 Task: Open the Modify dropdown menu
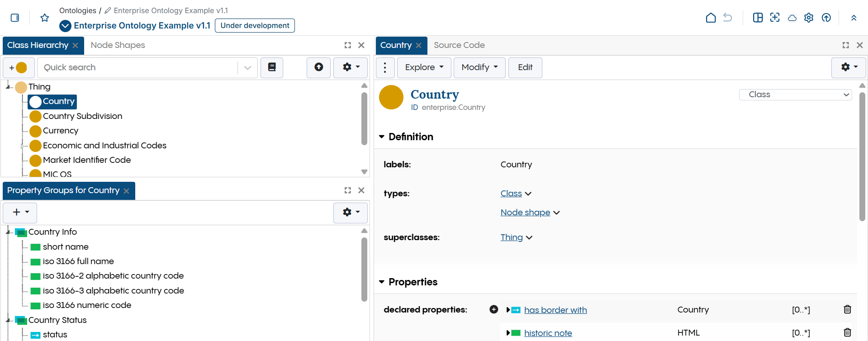(479, 67)
